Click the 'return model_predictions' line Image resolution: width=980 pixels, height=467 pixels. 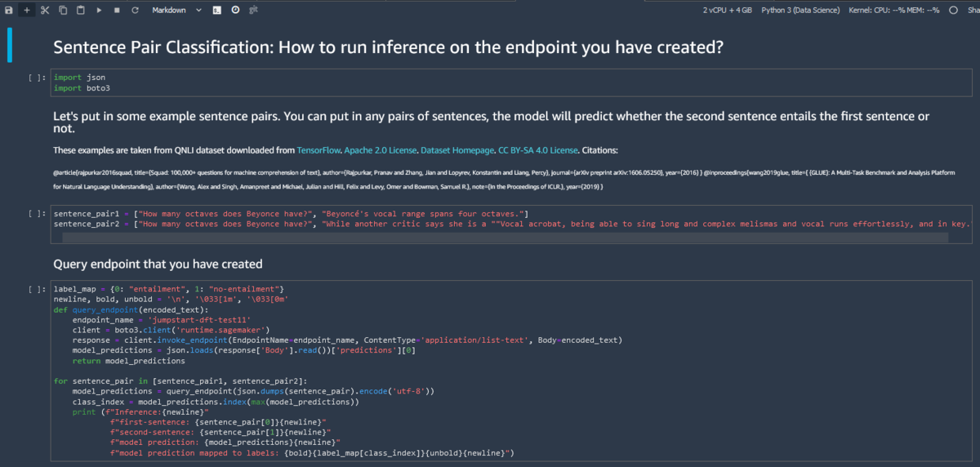click(x=129, y=360)
